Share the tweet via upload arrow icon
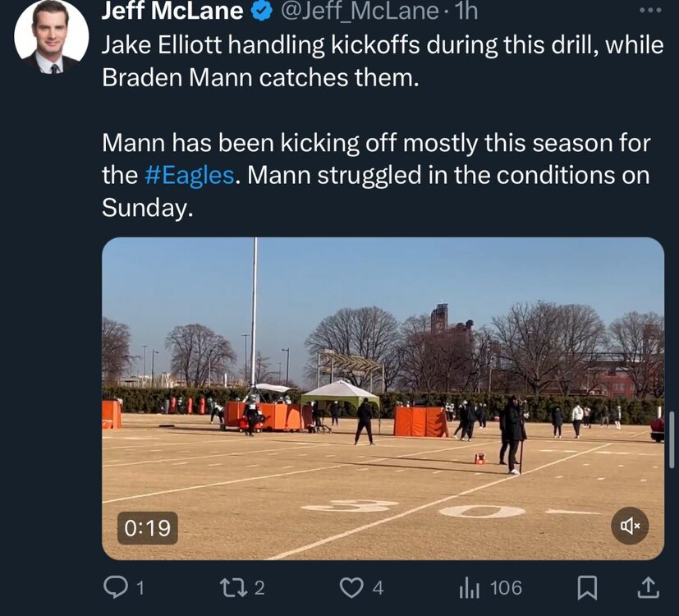 [649, 588]
